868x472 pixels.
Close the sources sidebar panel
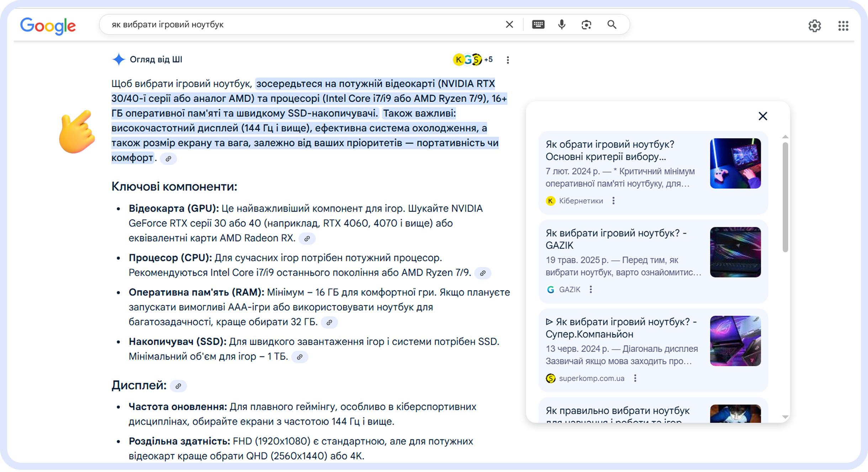(763, 116)
